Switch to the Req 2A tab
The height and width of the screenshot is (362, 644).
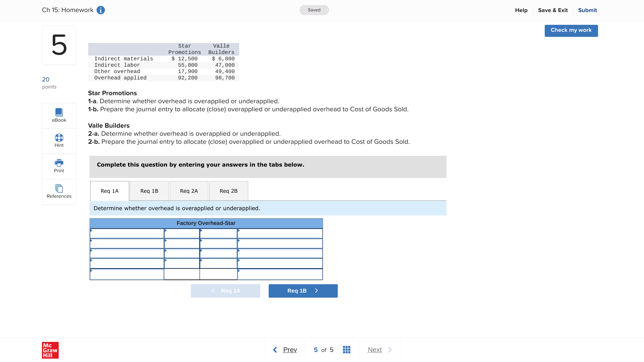pyautogui.click(x=189, y=191)
